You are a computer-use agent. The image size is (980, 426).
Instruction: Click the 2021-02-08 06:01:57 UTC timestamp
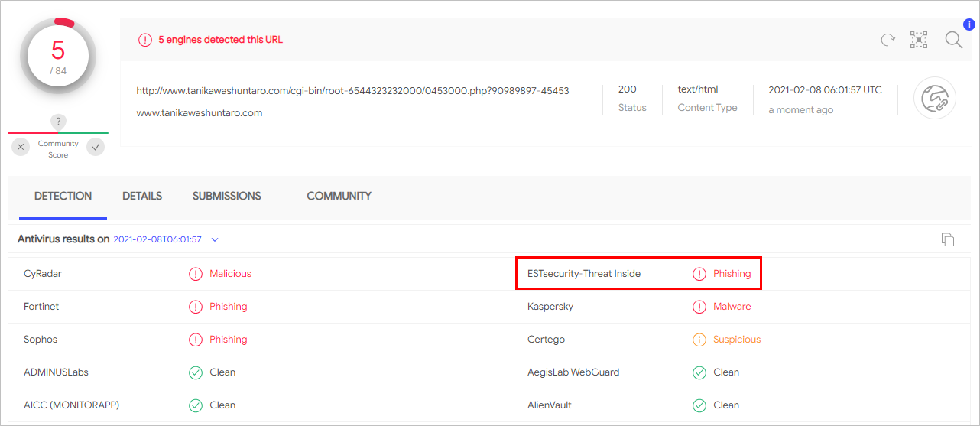pyautogui.click(x=825, y=89)
